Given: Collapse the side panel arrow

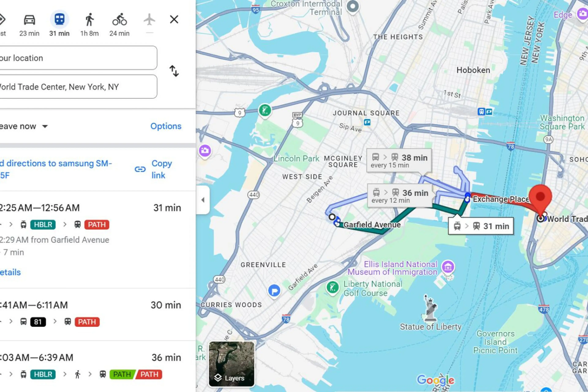Looking at the screenshot, I should click(203, 200).
